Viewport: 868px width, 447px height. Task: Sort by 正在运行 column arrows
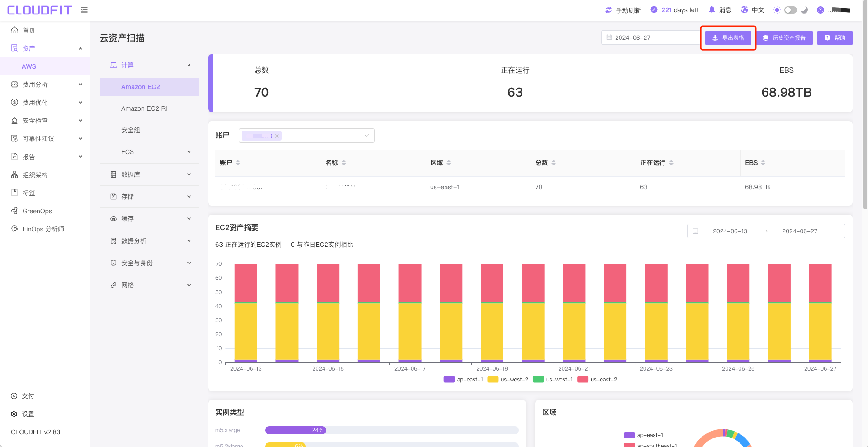[671, 163]
